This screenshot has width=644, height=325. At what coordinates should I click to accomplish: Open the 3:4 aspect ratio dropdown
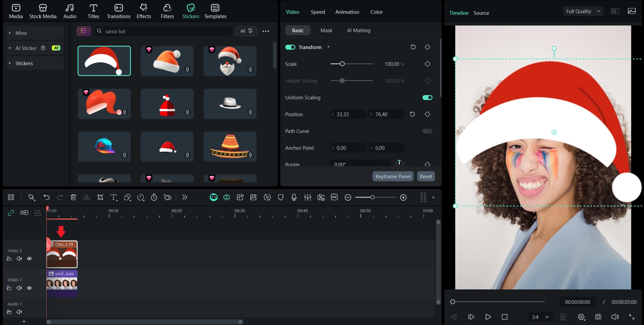(x=540, y=317)
